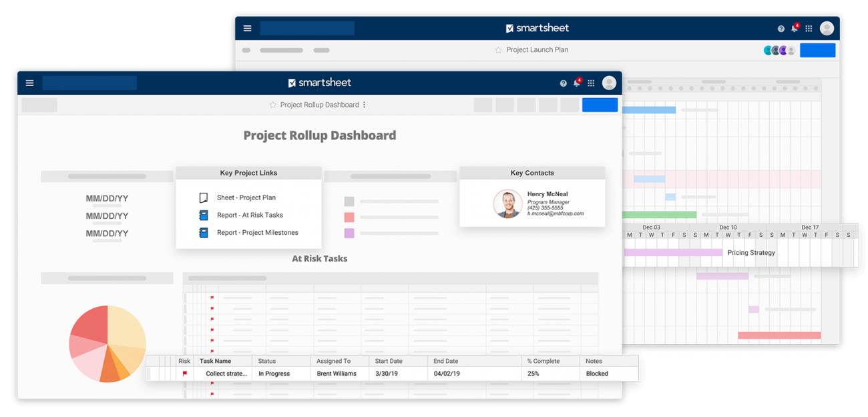This screenshot has width=868, height=417.
Task: Open the Sheet - Project Plan sheet icon
Action: pyautogui.click(x=203, y=197)
